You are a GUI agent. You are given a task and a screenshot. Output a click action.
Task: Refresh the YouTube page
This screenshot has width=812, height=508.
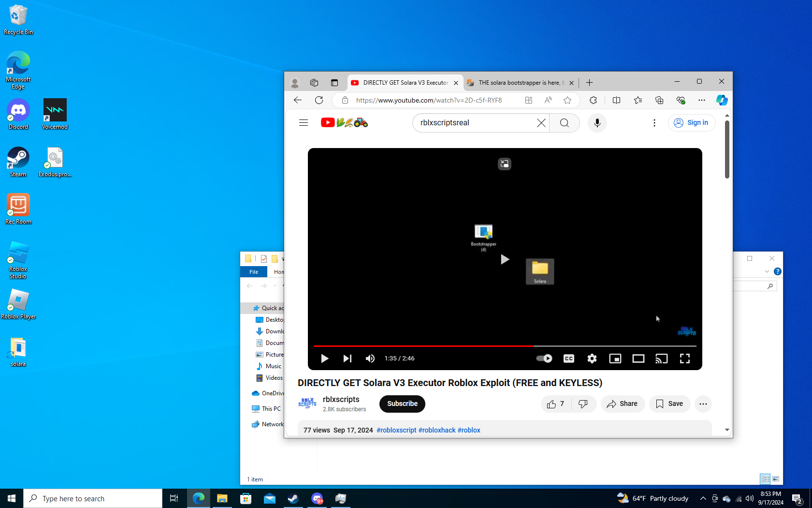click(319, 100)
